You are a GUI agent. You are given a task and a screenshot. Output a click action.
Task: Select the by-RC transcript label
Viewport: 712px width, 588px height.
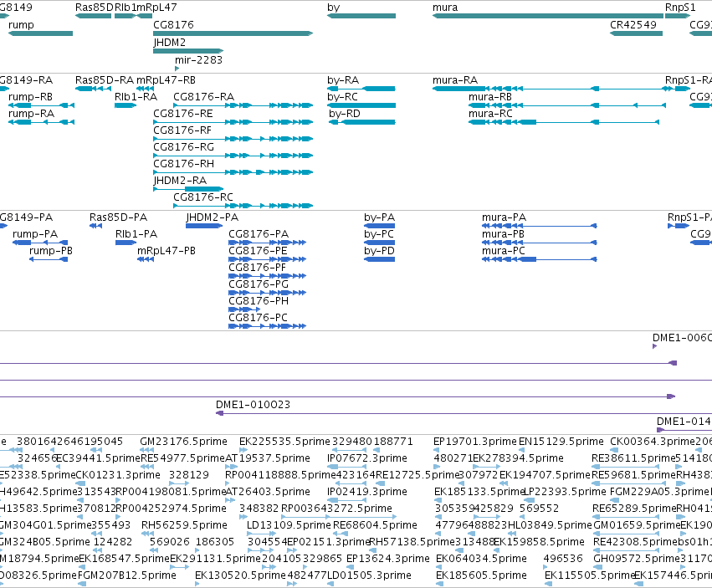342,97
